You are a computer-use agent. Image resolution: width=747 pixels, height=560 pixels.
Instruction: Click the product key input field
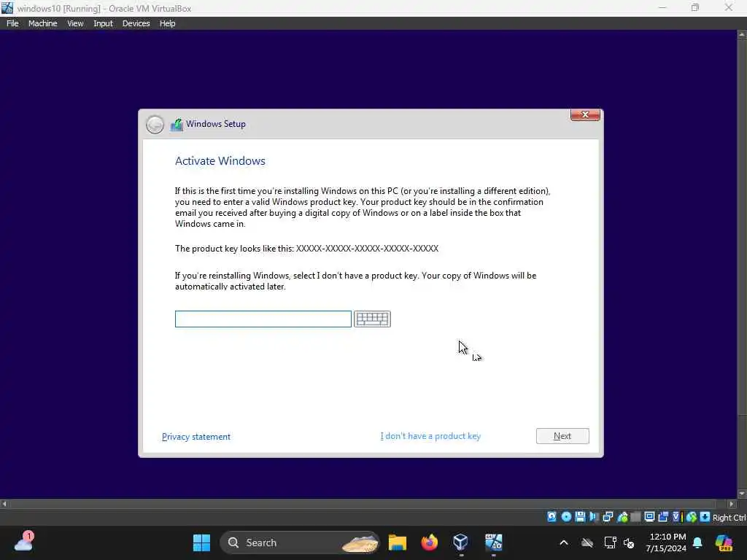pyautogui.click(x=263, y=319)
